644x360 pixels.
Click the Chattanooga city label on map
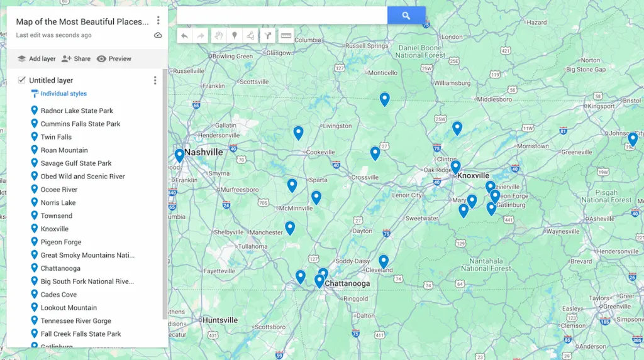347,283
